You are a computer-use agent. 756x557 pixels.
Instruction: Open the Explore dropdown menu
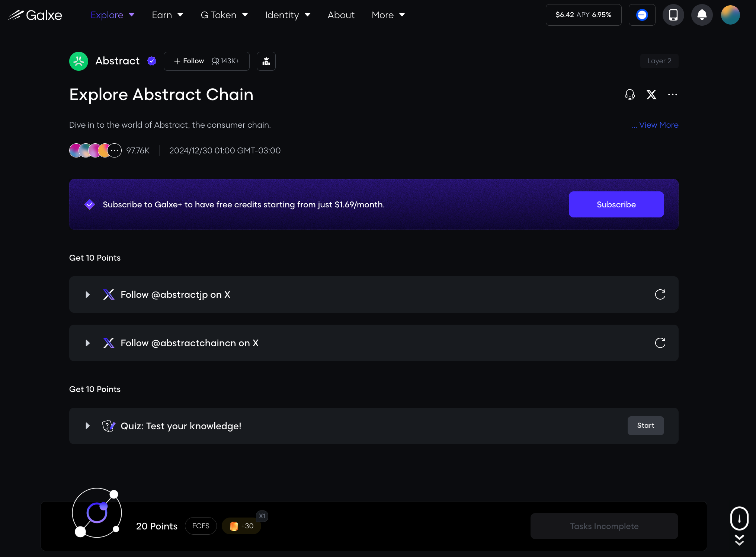[112, 15]
